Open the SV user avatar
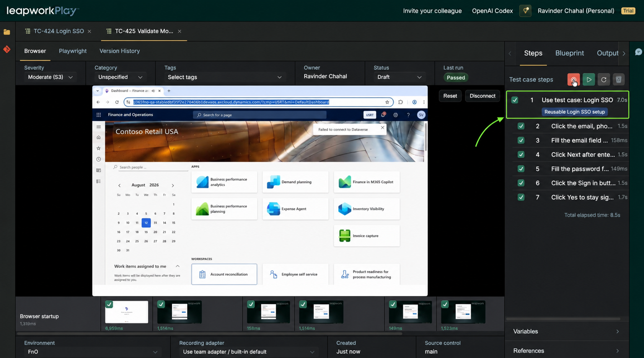Screen dimensions: 644x358 point(421,115)
